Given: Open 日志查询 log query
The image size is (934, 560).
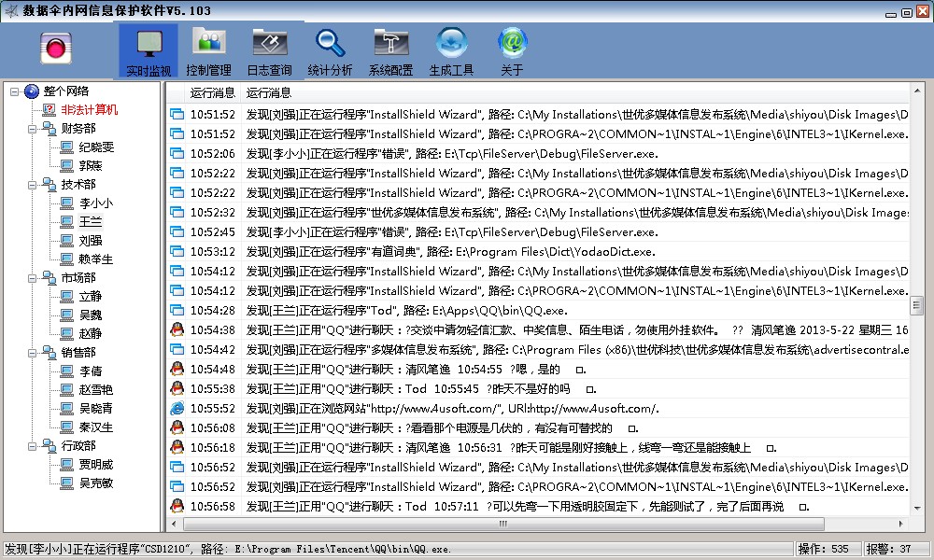Looking at the screenshot, I should (x=269, y=51).
